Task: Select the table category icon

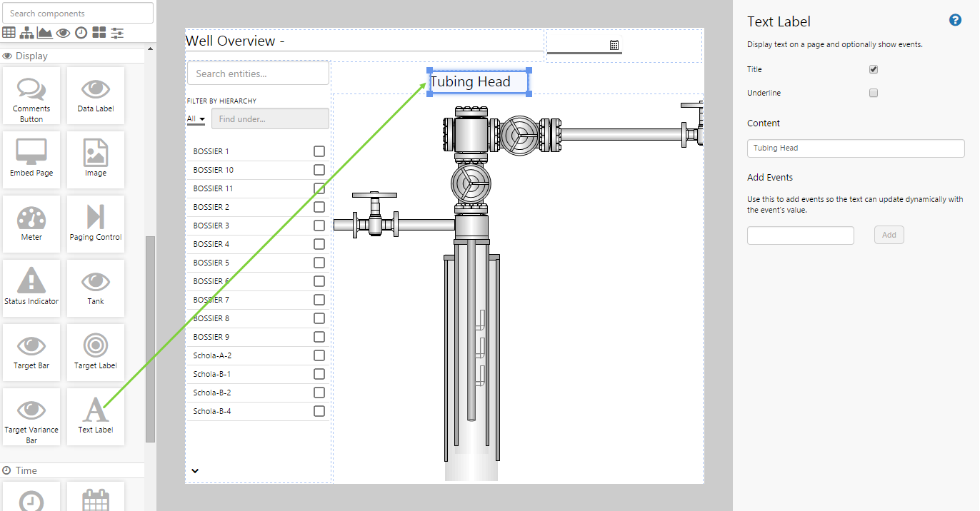Action: tap(9, 33)
